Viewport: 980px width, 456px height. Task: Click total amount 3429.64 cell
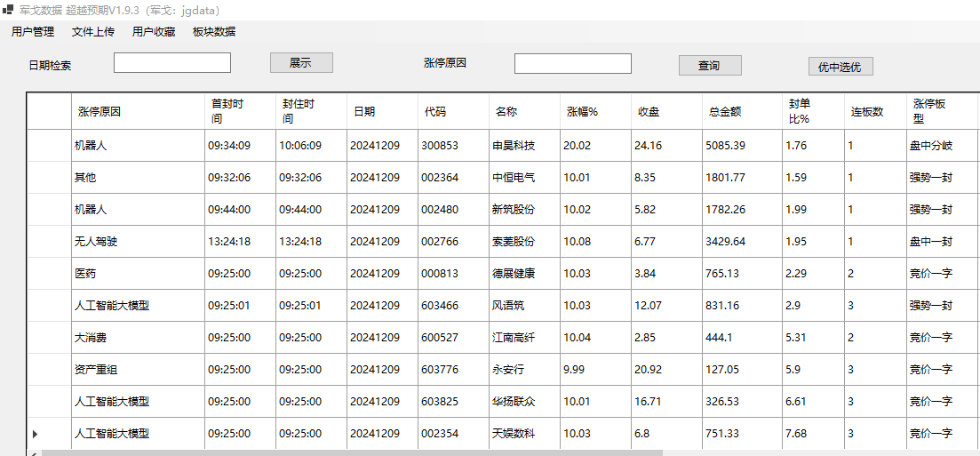coord(742,242)
